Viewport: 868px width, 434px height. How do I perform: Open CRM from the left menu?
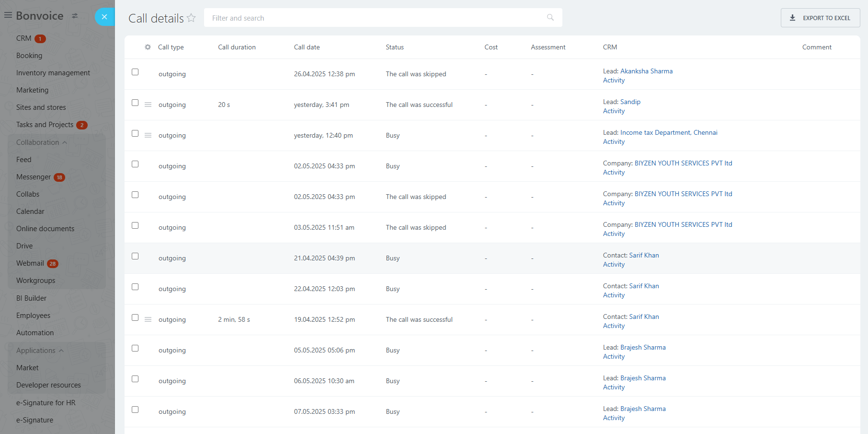pos(24,38)
